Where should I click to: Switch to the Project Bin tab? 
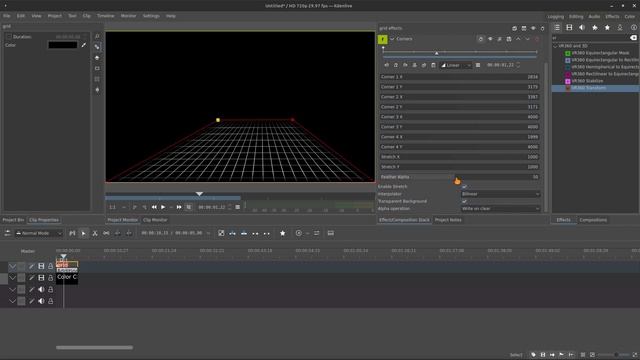tap(13, 220)
